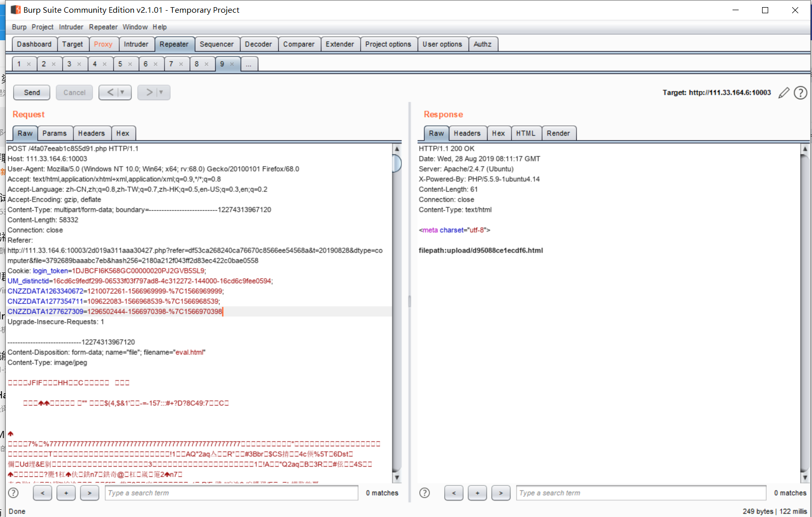Focus the response search term field
This screenshot has height=517, width=812.
click(x=641, y=493)
